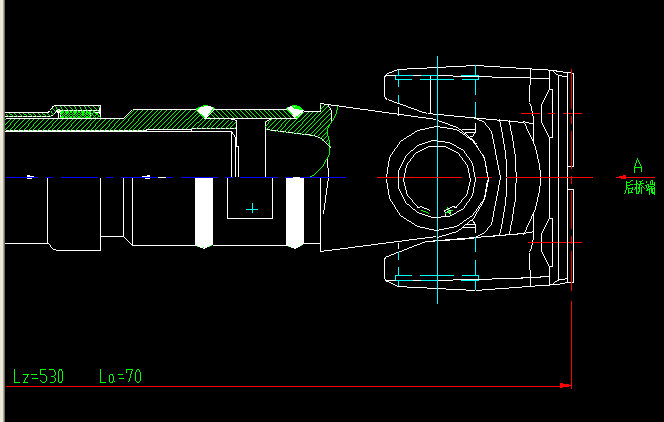The height and width of the screenshot is (422, 664).
Task: Click the cyan cross marker in the shaft
Action: (x=252, y=209)
